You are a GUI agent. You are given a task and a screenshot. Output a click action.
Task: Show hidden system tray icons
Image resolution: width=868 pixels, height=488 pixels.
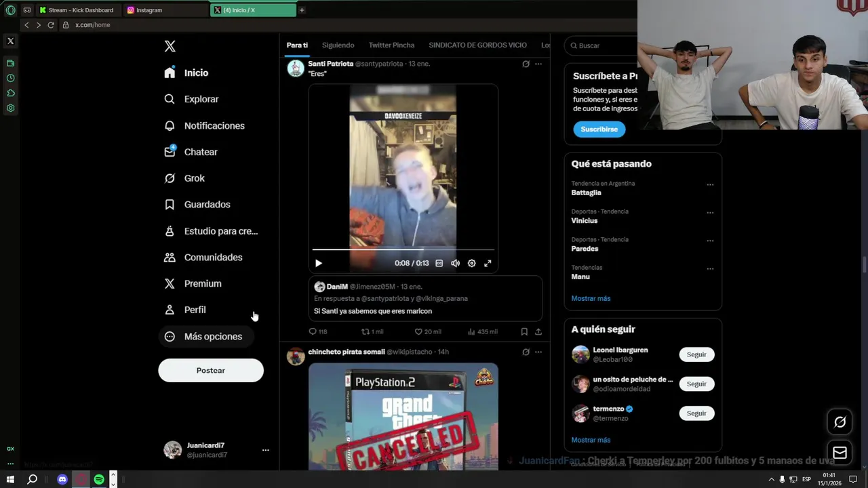[x=771, y=479]
